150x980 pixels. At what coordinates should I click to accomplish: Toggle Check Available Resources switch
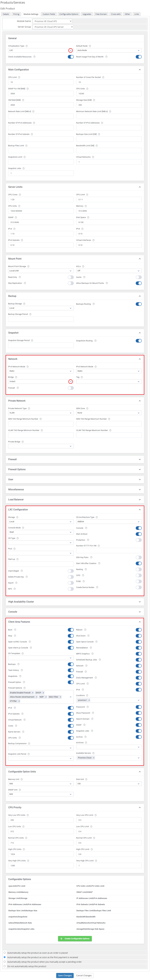pos(71,57)
